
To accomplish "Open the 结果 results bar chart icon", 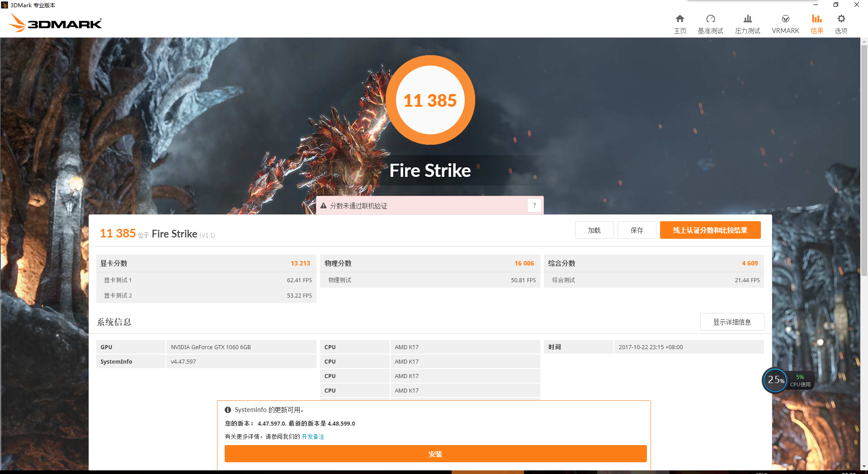I will pos(817,19).
